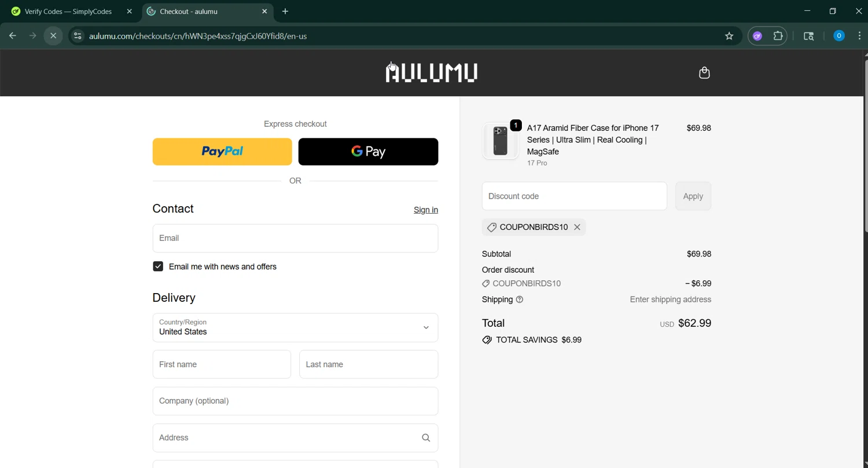The image size is (868, 468).
Task: Click the Sign in link
Action: coord(426,210)
